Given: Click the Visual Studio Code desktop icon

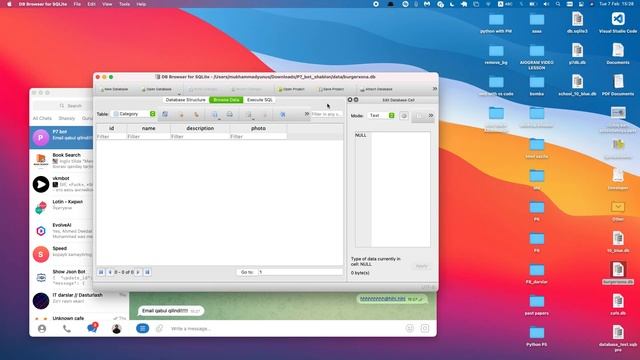Looking at the screenshot, I should [x=618, y=23].
